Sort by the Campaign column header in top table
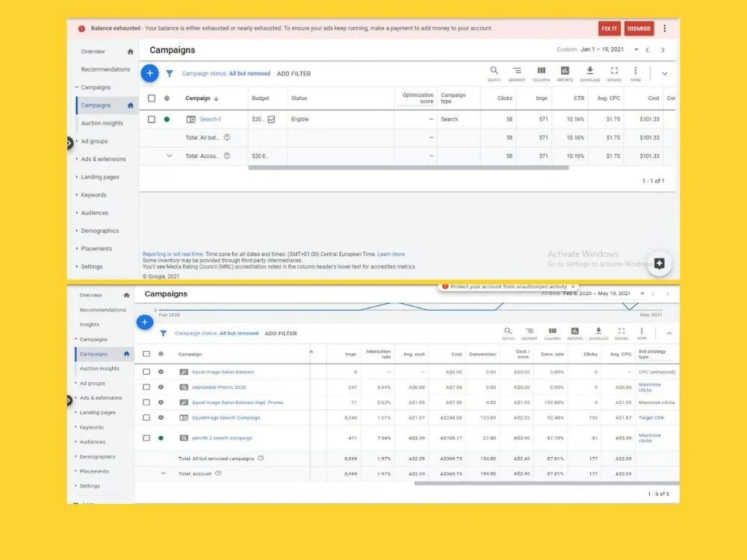 [x=202, y=98]
